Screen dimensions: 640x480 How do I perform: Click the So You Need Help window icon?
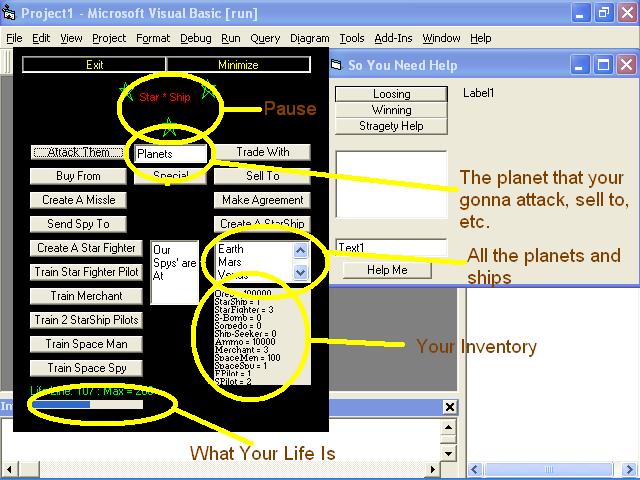coord(337,65)
